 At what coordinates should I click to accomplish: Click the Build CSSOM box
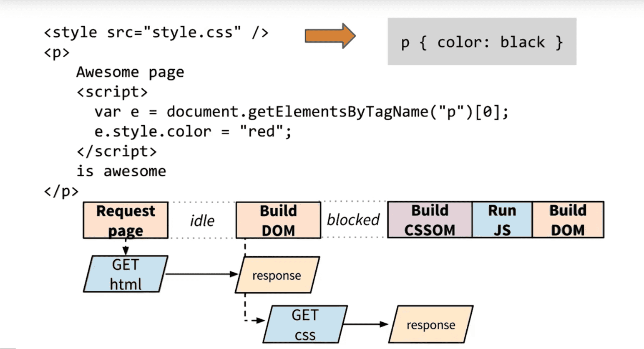point(430,220)
